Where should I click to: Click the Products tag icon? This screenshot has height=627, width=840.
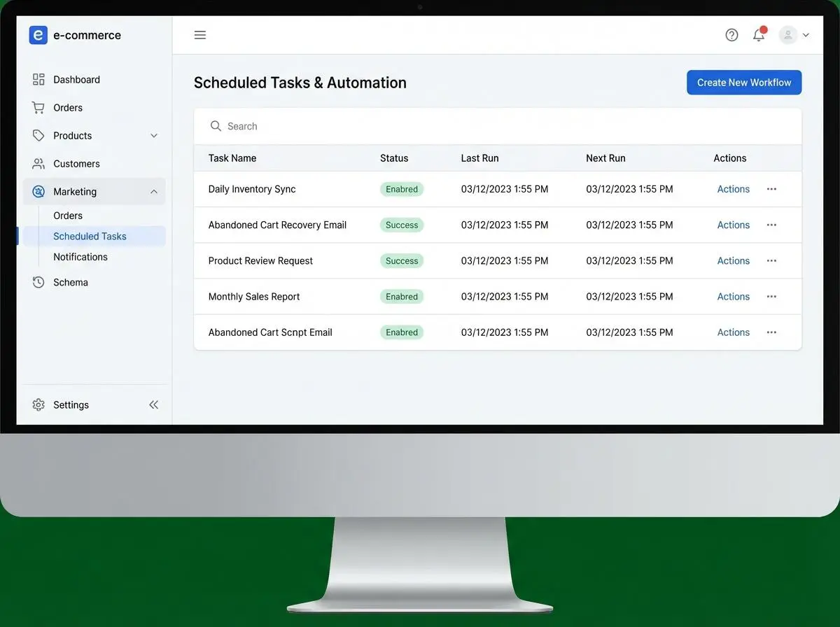pyautogui.click(x=38, y=136)
